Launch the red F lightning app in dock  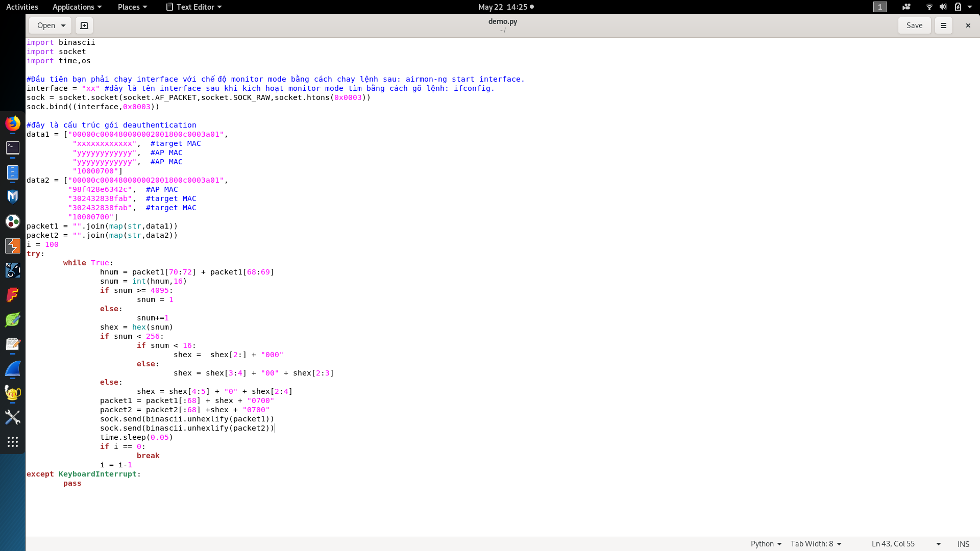point(13,295)
